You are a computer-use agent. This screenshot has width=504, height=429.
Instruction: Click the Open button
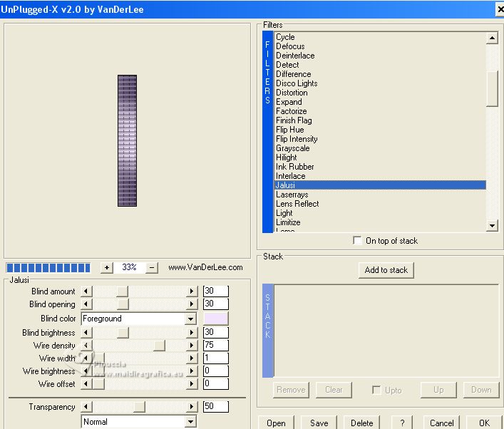pyautogui.click(x=276, y=423)
